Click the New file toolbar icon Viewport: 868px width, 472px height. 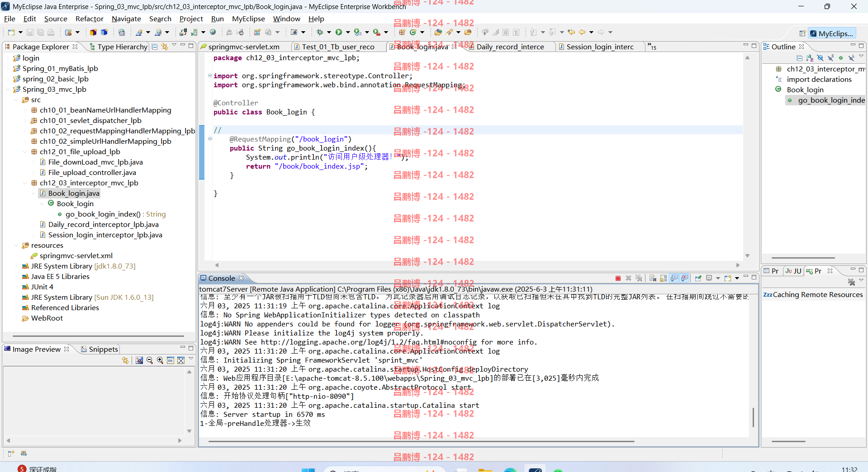click(11, 32)
